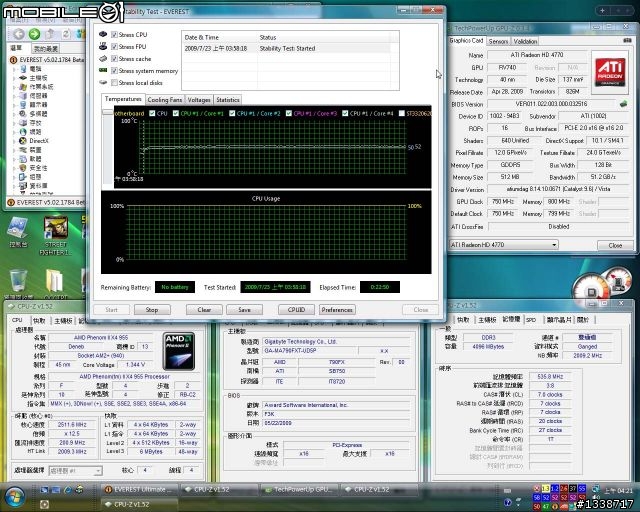
Task: Open the yellow folder desktop icon
Action: point(55,285)
